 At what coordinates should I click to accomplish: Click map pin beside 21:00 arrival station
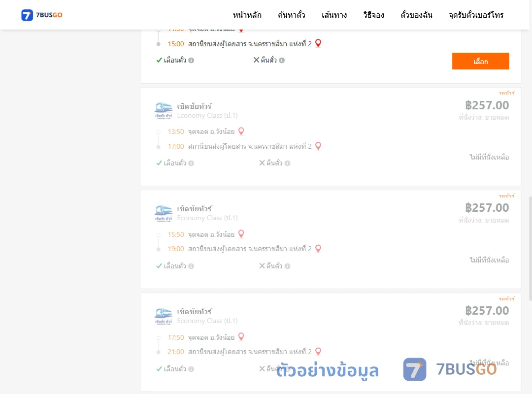pos(318,351)
